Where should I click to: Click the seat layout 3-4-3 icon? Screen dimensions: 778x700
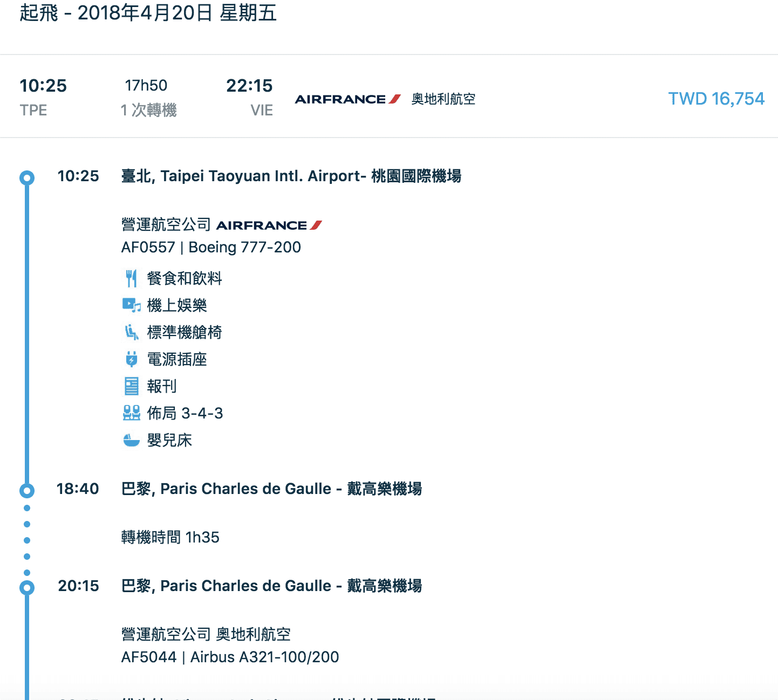pos(132,413)
